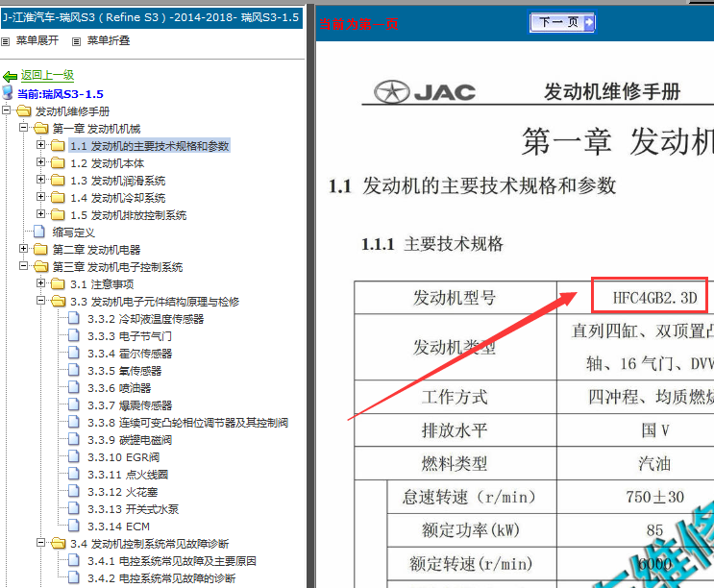Expand 1.1 发动机的主要技术规格和参数 node

(x=41, y=145)
